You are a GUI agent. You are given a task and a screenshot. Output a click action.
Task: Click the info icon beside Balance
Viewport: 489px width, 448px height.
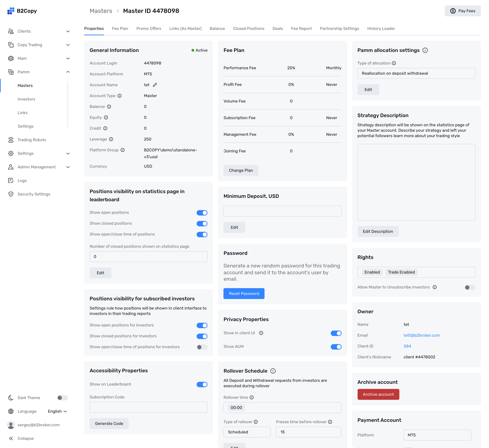click(x=109, y=107)
